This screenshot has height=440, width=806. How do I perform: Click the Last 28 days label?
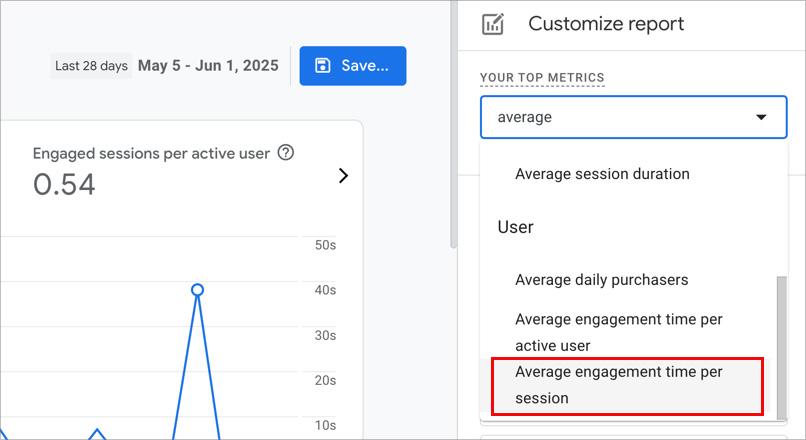pos(91,66)
